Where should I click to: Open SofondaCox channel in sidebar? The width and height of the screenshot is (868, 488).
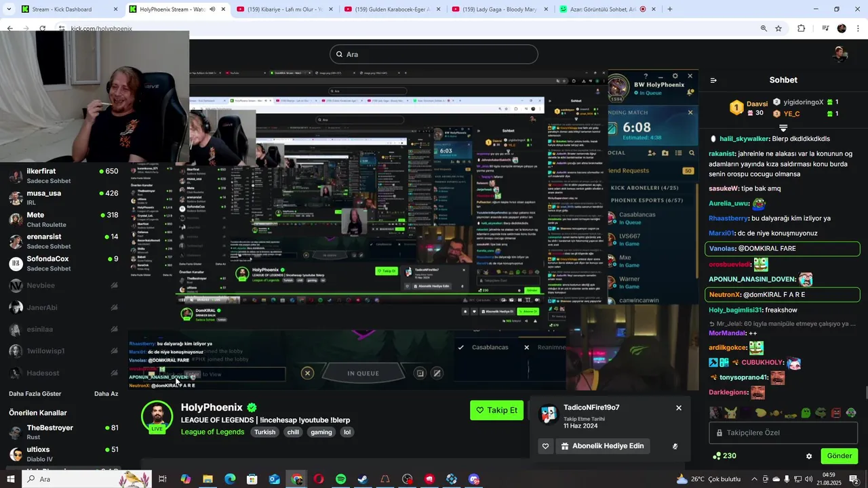[64, 263]
